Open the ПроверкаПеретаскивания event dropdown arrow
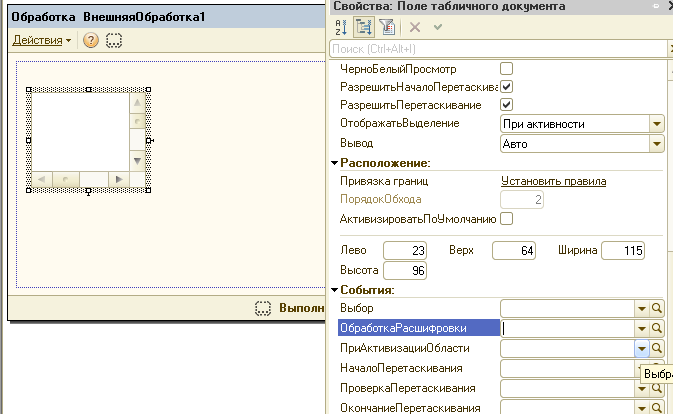The image size is (673, 414). coord(642,389)
